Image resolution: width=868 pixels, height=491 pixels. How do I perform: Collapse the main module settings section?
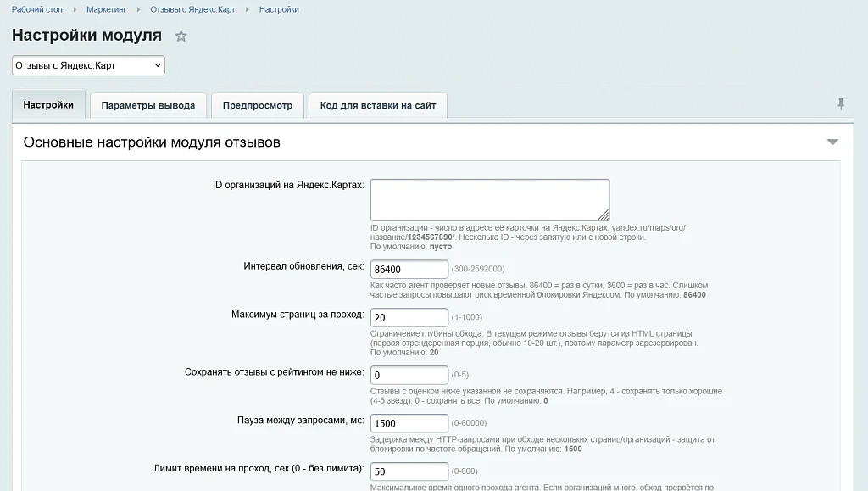832,142
